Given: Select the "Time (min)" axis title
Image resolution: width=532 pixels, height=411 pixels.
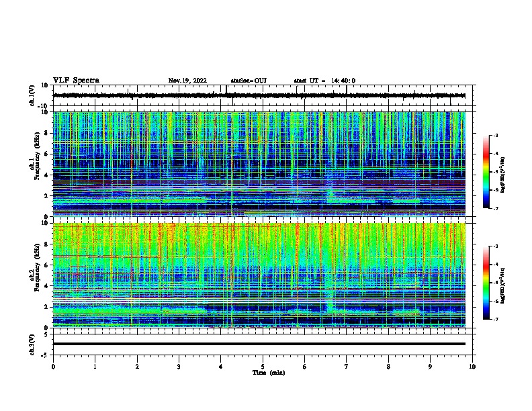Looking at the screenshot, I should tap(269, 373).
